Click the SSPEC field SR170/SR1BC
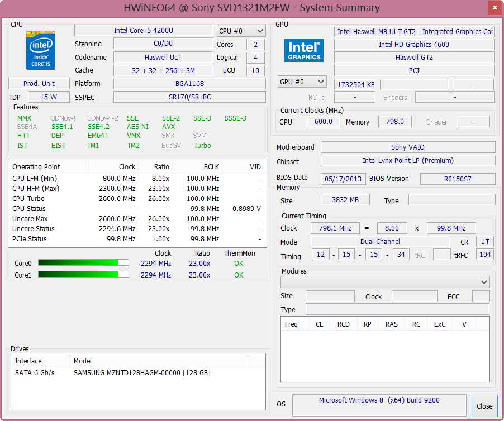The height and width of the screenshot is (421, 504). coord(189,97)
